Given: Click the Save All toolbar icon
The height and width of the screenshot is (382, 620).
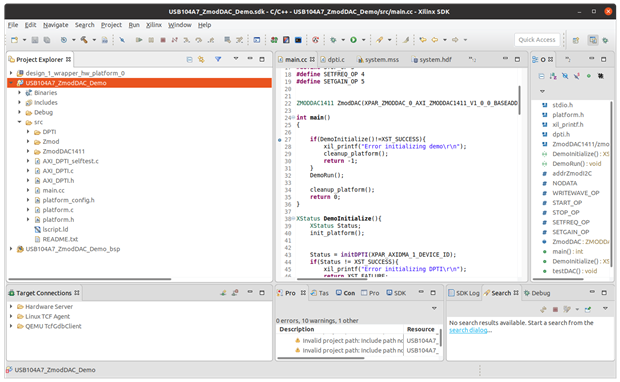Looking at the screenshot, I should coord(47,40).
